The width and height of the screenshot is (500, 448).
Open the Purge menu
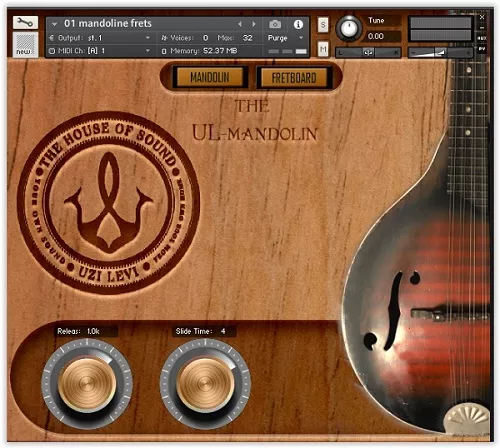pyautogui.click(x=285, y=38)
